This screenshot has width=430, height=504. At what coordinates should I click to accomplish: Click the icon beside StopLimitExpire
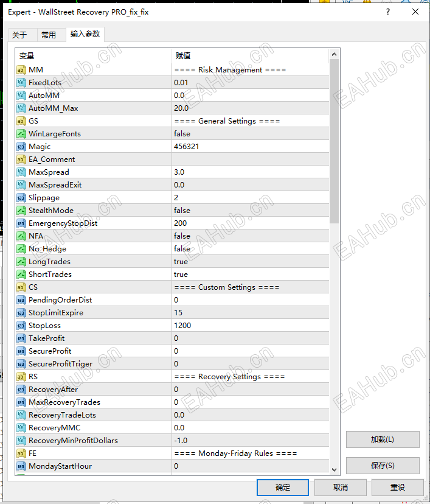click(x=21, y=313)
